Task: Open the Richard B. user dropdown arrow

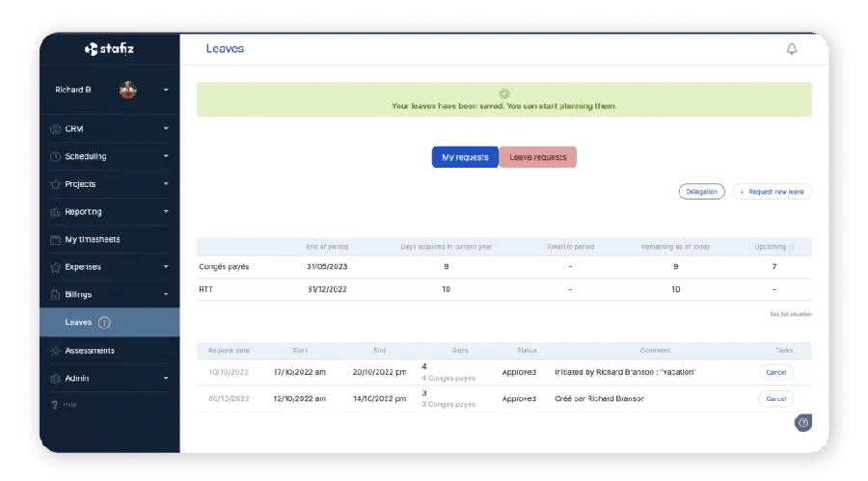Action: (x=166, y=90)
